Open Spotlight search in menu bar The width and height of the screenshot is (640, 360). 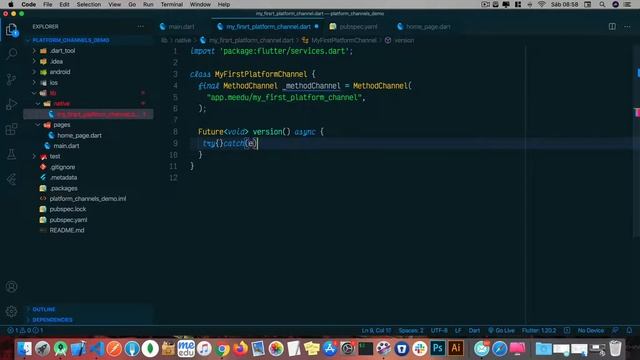coord(602,4)
